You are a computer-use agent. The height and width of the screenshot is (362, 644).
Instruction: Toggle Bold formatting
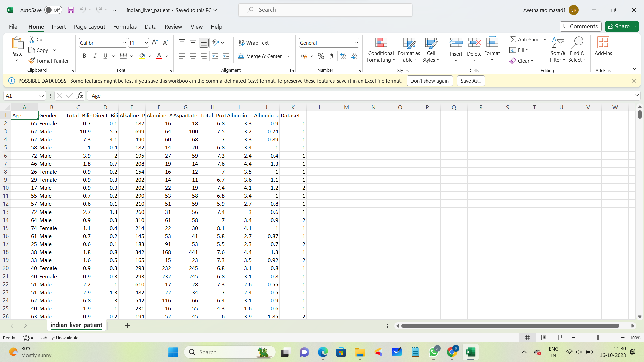tap(84, 56)
